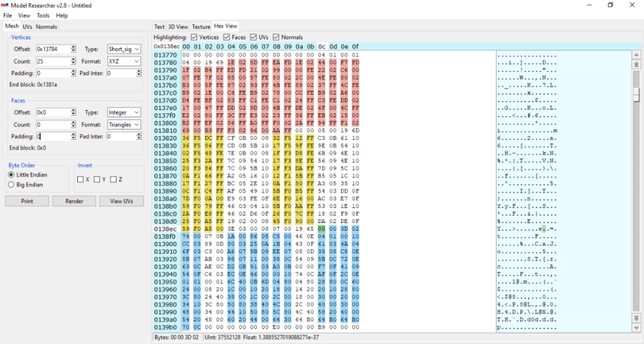This screenshot has width=644, height=344.
Task: Click the scroll-up arrow in hex view
Action: pyautogui.click(x=636, y=55)
